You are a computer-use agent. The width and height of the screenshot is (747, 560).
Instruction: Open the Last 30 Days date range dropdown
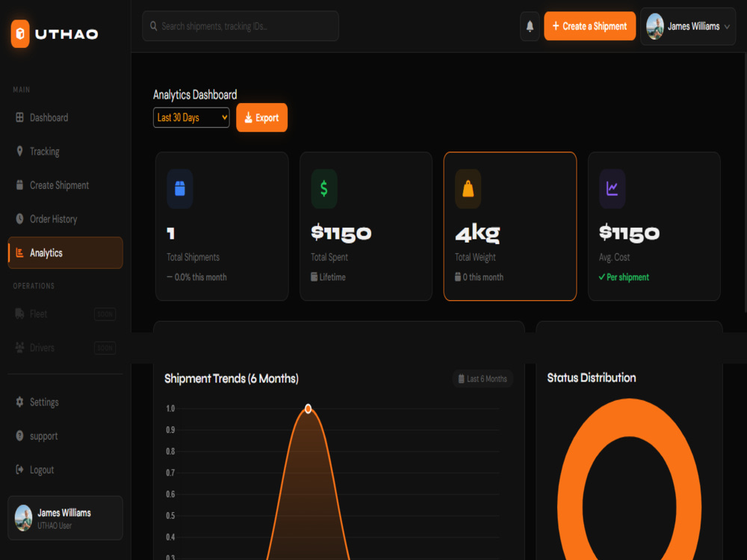[x=191, y=118]
